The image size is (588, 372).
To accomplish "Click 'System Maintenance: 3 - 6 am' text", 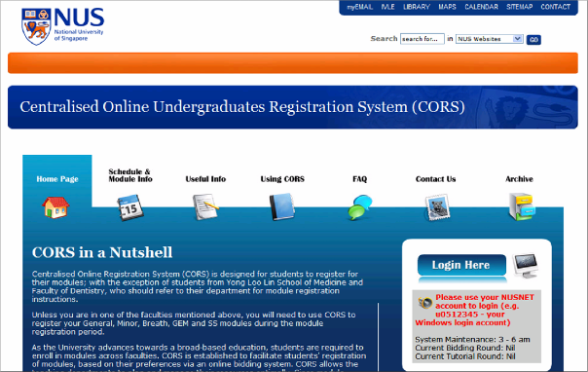I will (x=472, y=339).
